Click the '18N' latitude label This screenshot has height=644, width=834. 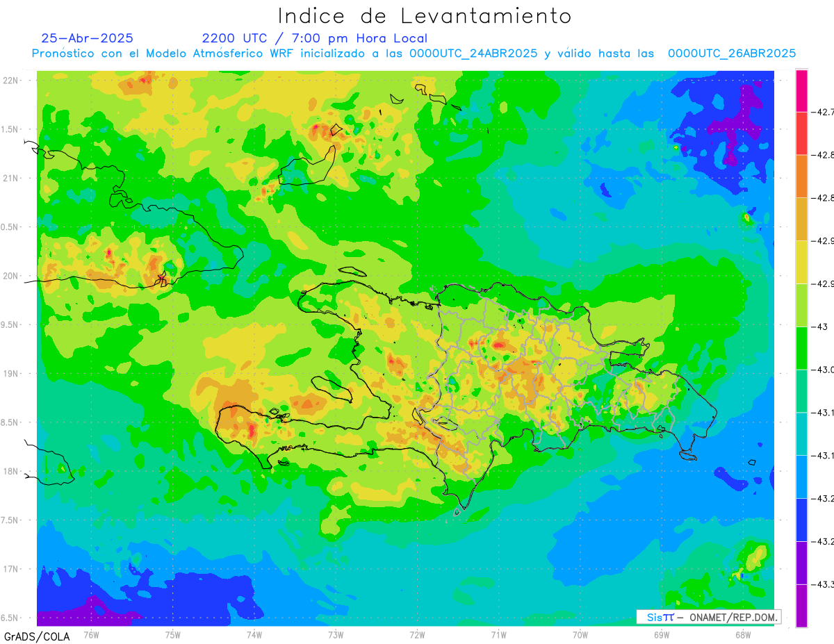(10, 471)
